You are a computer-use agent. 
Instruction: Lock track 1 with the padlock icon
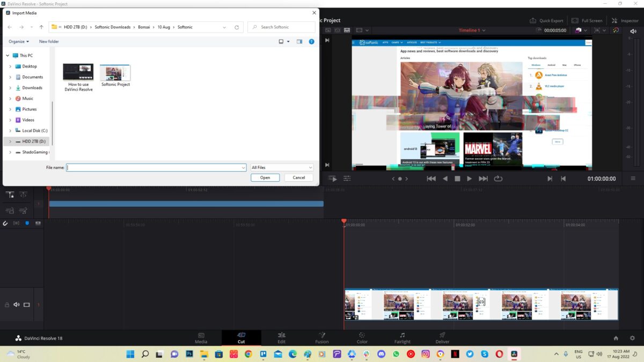click(7, 305)
